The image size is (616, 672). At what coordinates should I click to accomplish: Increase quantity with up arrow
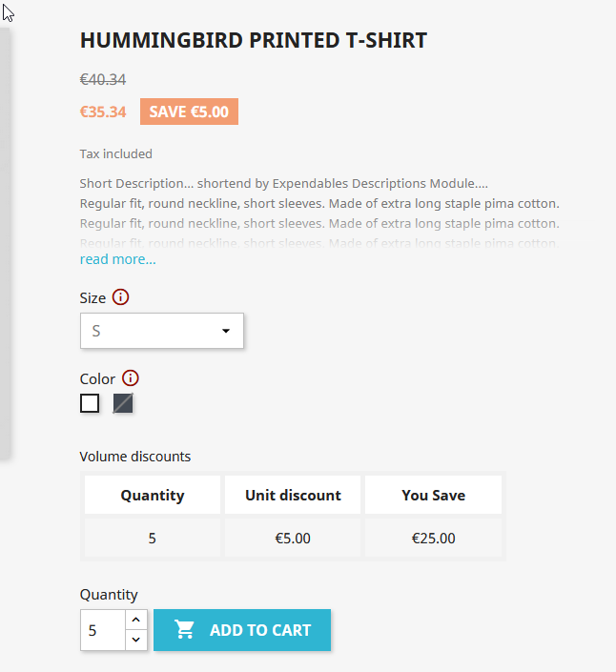[135, 621]
